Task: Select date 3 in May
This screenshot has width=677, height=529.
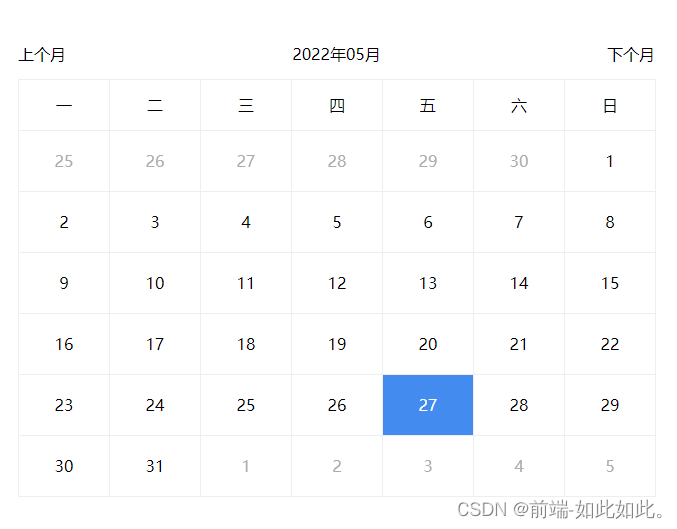Action: 155,222
